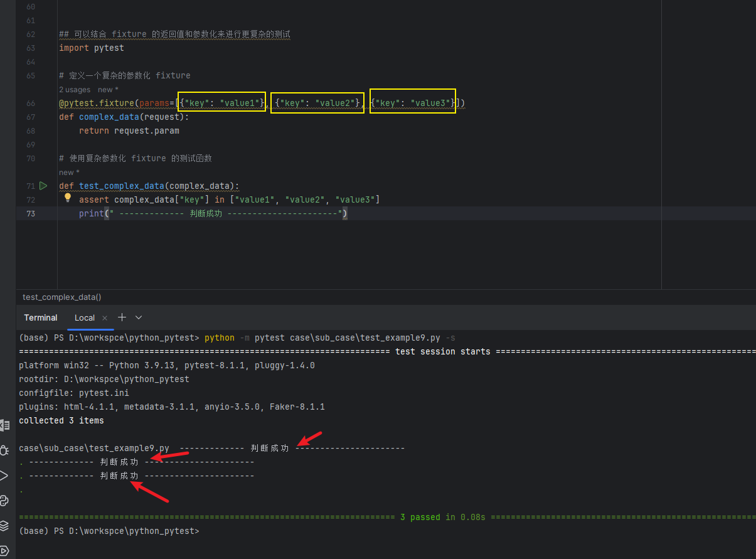Open the terminal options dropdown arrow
756x559 pixels.
(139, 317)
